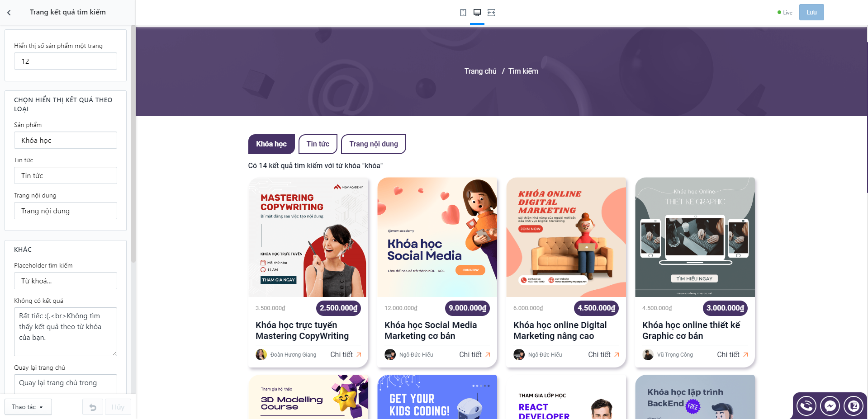Switch to the Tin tức tab
The width and height of the screenshot is (868, 419).
(x=318, y=144)
